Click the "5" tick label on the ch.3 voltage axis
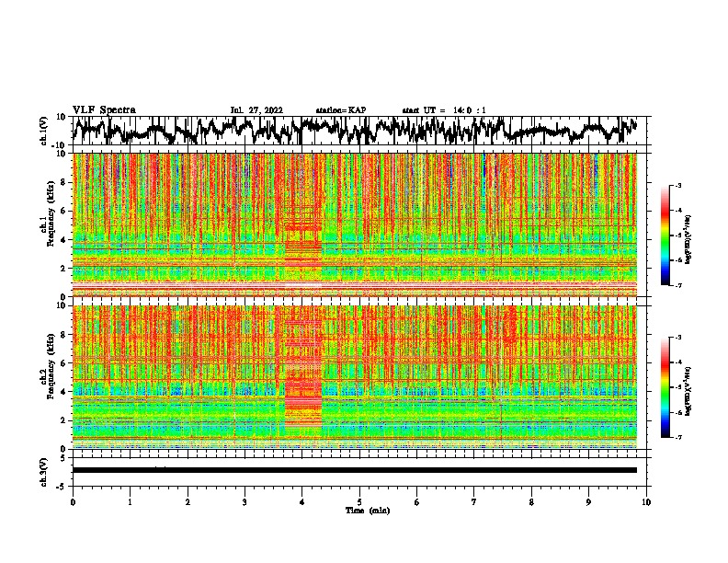Viewport: 728px width, 563px height. pos(63,458)
